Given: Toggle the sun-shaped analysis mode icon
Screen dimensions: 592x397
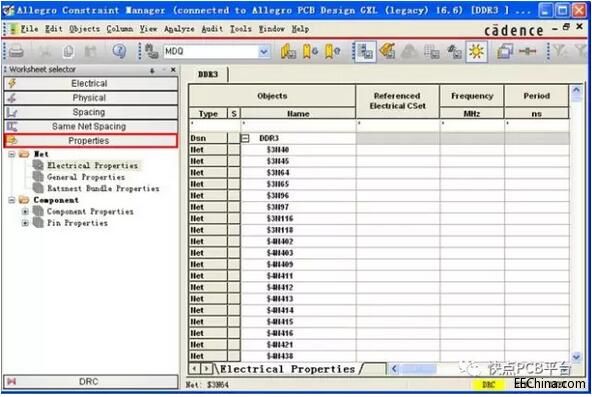Looking at the screenshot, I should [x=476, y=52].
